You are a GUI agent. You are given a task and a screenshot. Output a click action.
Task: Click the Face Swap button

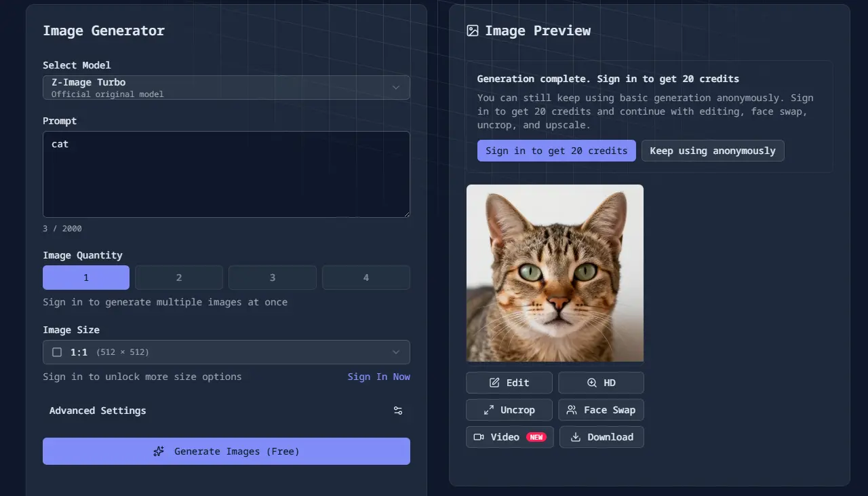coord(601,410)
